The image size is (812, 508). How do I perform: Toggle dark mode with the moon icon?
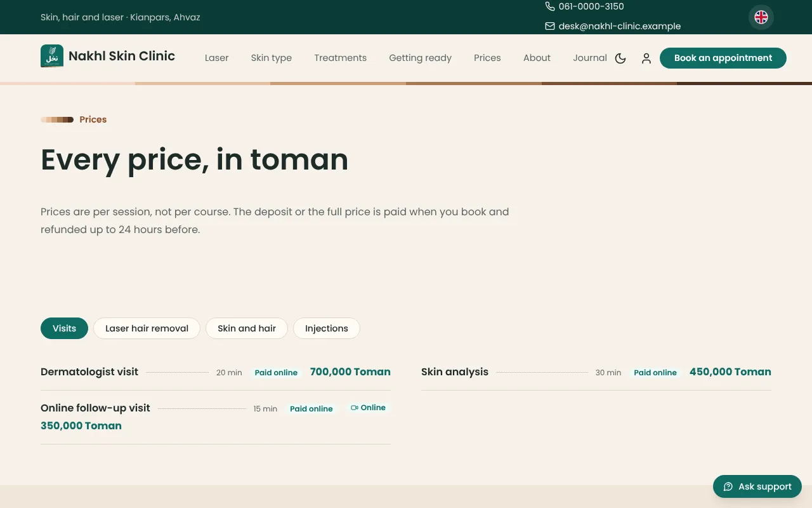tap(620, 58)
